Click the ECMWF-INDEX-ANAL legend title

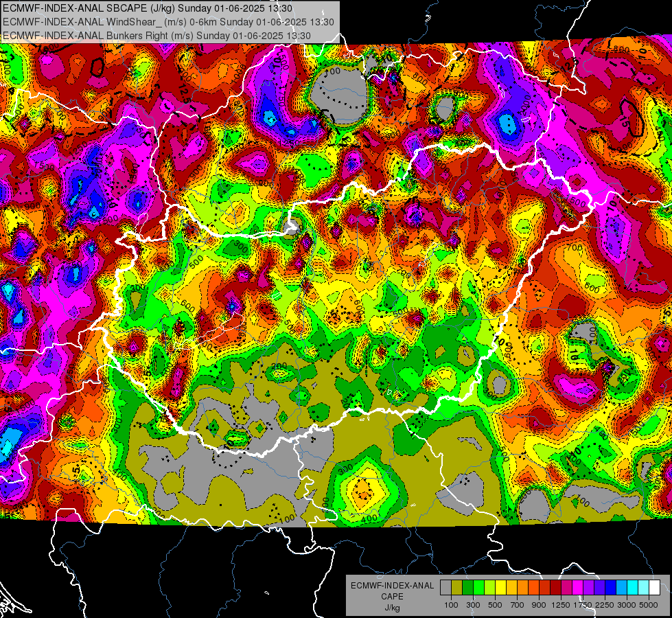[x=392, y=586]
